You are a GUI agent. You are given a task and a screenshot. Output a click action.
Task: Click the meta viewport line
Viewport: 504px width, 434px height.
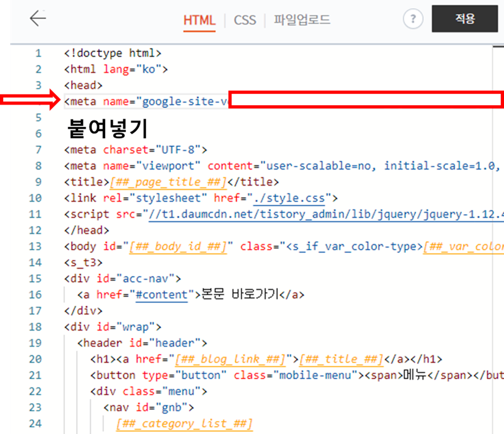282,166
